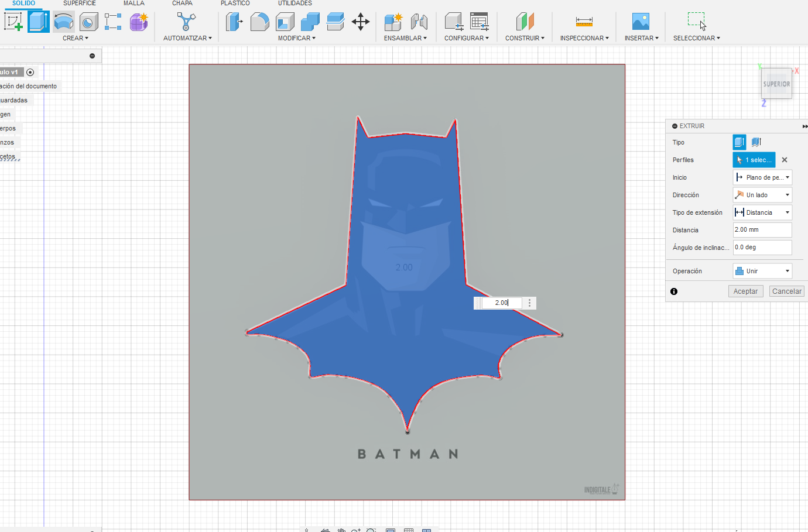Open the configuration table icon
808x532 pixels.
(x=480, y=22)
